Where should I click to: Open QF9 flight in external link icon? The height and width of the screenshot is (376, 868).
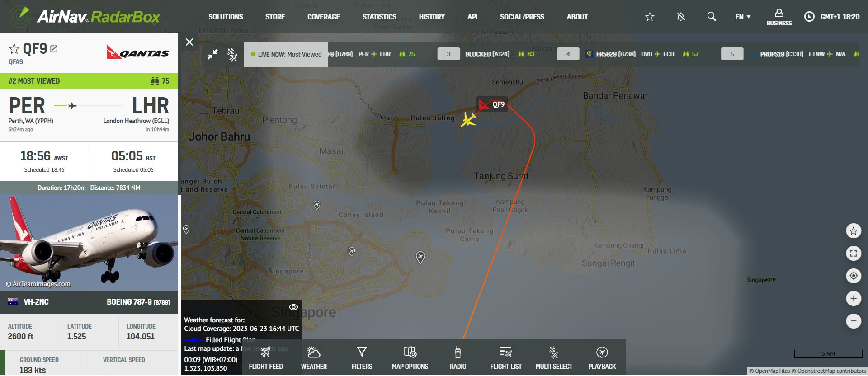(x=54, y=49)
